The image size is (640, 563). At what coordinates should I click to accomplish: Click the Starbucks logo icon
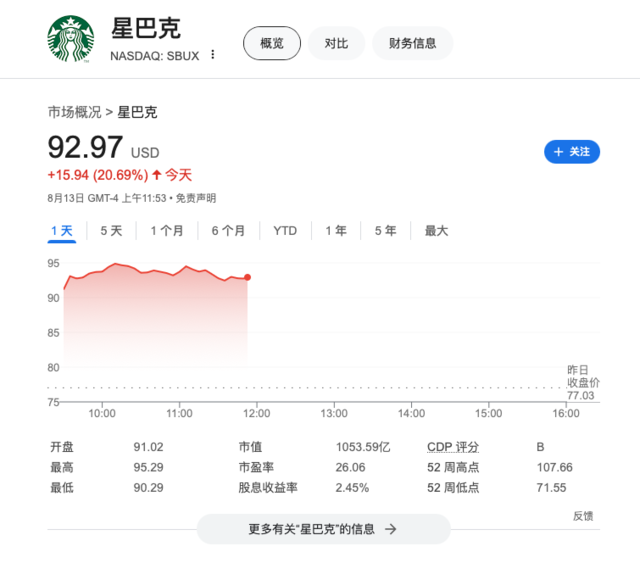click(x=71, y=39)
